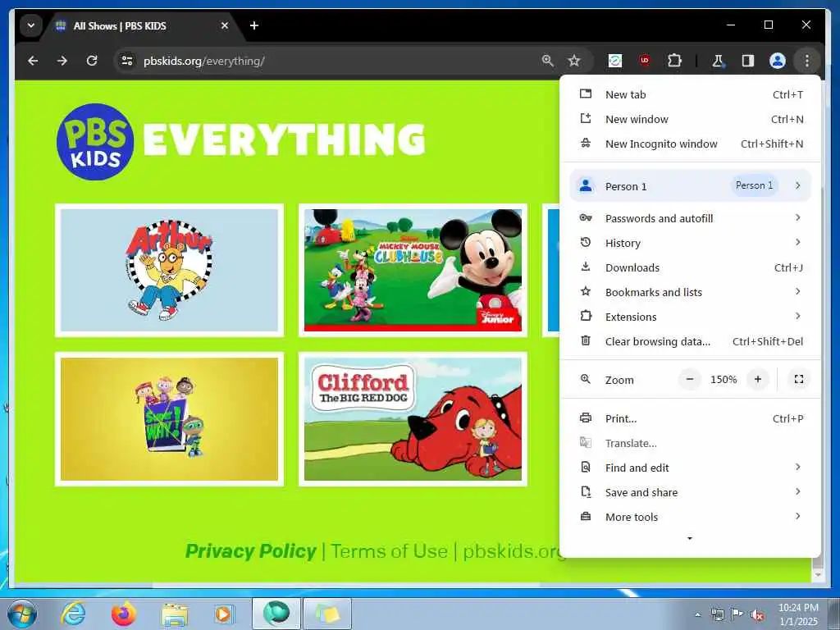
Task: Open the Extensions puzzle-piece toolbar button
Action: (x=674, y=61)
